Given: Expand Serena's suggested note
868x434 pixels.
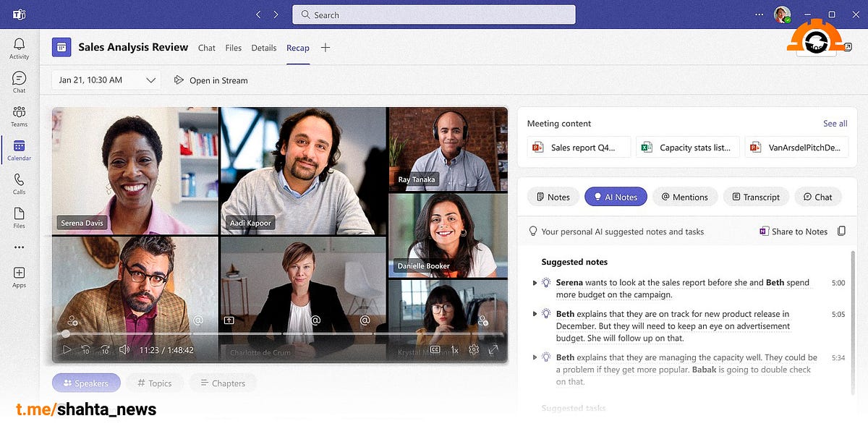Looking at the screenshot, I should coord(535,283).
